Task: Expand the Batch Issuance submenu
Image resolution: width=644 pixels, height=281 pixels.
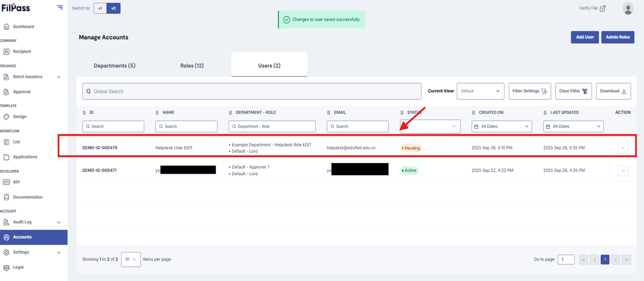Action: point(58,77)
